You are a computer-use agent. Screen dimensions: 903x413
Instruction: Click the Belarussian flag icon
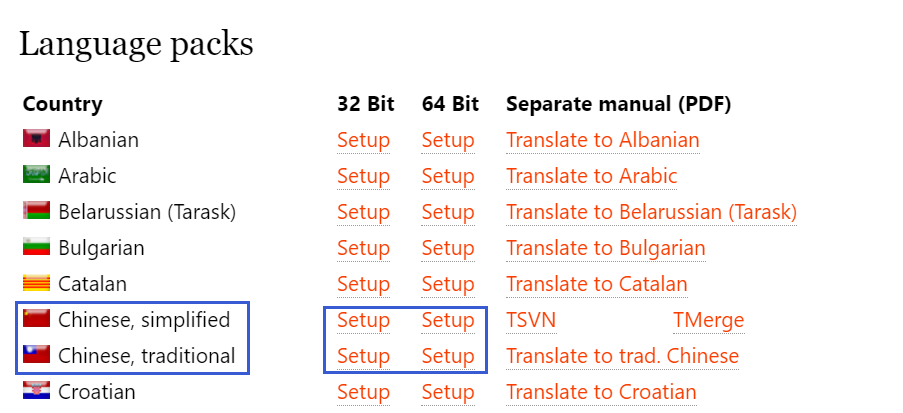click(36, 211)
